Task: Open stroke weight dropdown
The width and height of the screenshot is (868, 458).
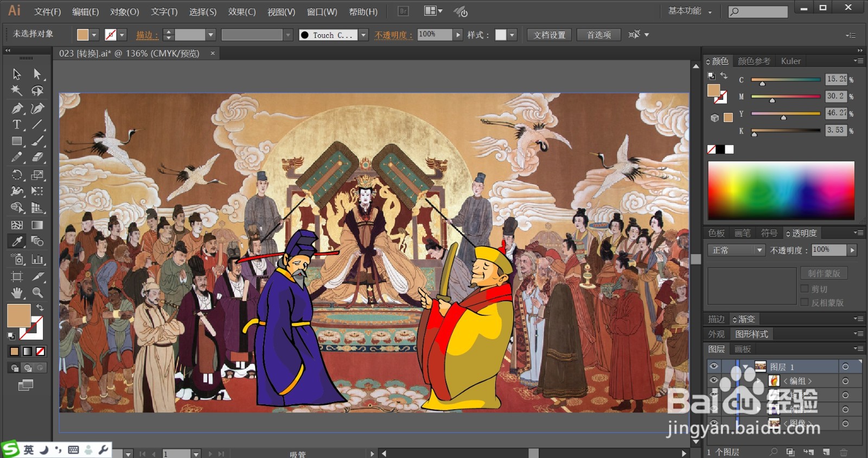Action: pyautogui.click(x=211, y=35)
